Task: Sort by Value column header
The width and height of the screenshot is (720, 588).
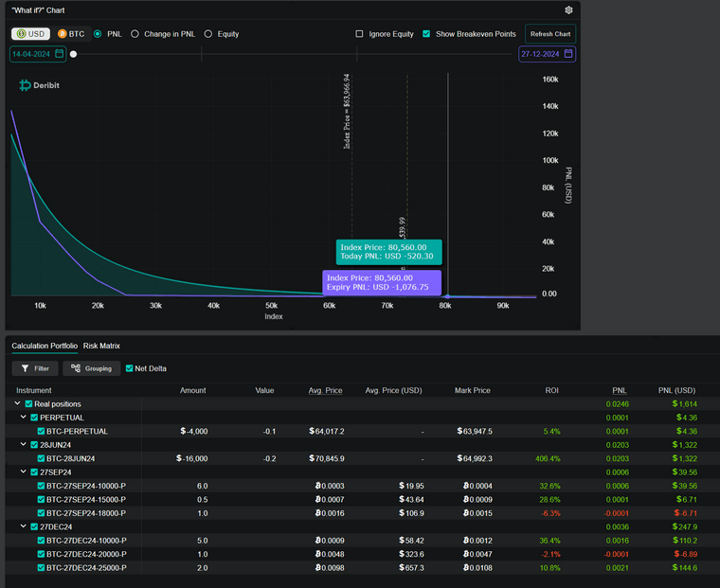Action: tap(264, 390)
